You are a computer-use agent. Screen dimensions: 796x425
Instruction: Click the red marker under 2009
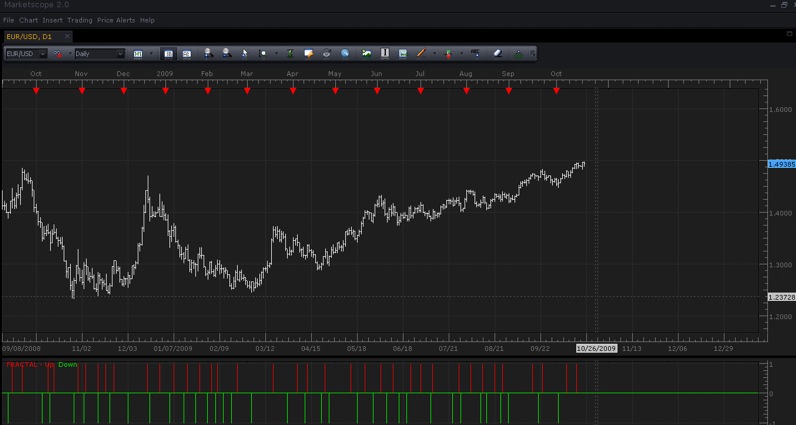pos(165,91)
